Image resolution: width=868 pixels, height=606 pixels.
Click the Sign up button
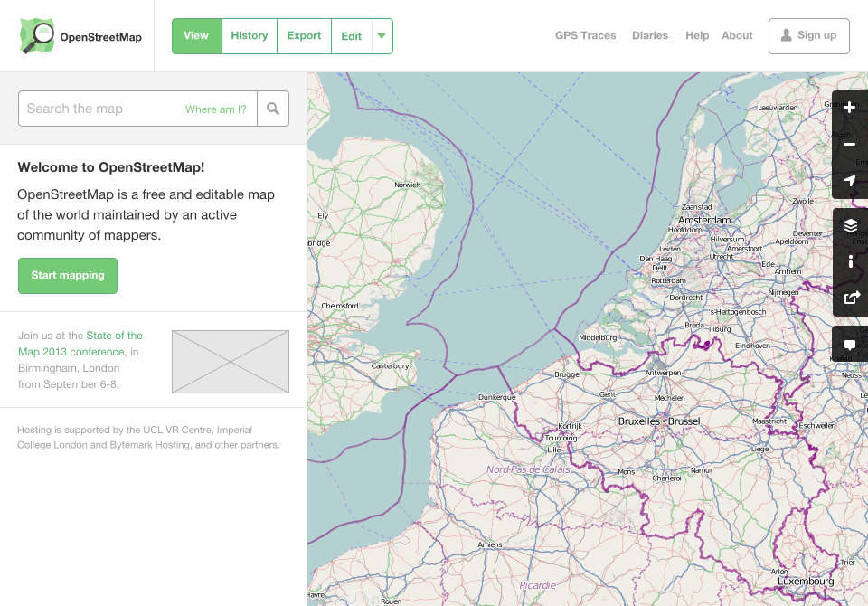[808, 36]
